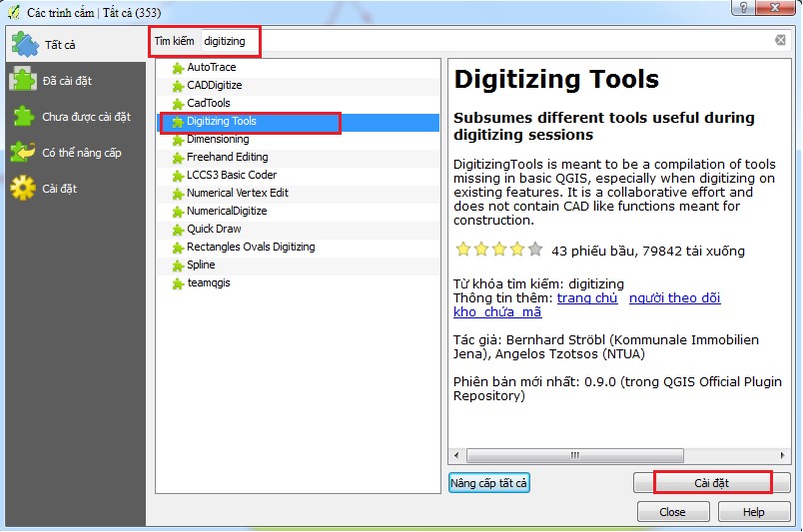Image resolution: width=803 pixels, height=532 pixels.
Task: Click the plugin icon beside Digitizing Tools
Action: point(178,122)
